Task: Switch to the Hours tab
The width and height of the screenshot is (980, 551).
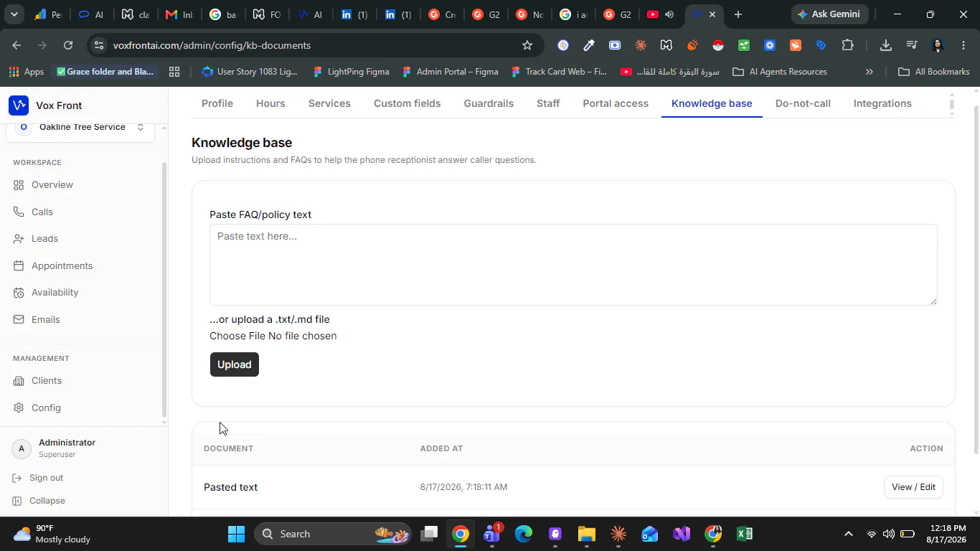Action: (270, 103)
